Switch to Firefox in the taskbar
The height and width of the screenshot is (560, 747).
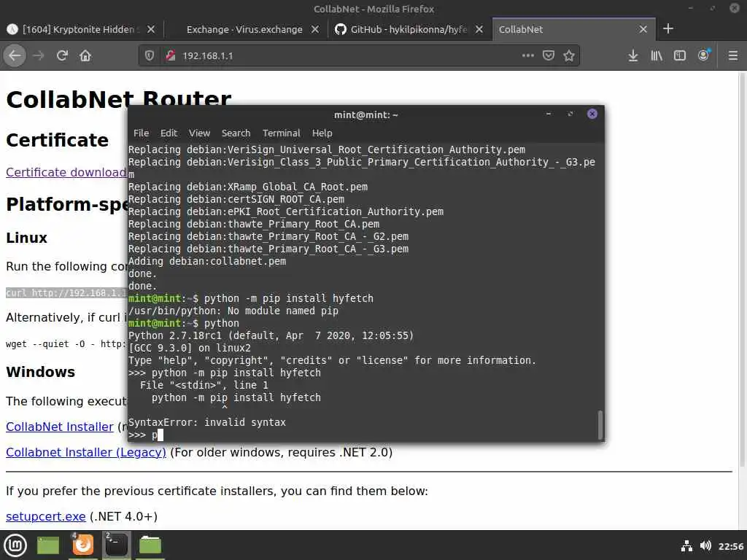pyautogui.click(x=83, y=545)
